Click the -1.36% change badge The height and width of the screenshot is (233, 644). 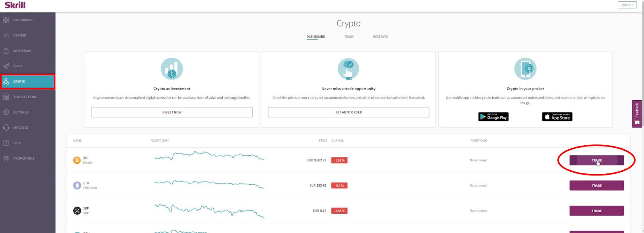click(x=339, y=160)
